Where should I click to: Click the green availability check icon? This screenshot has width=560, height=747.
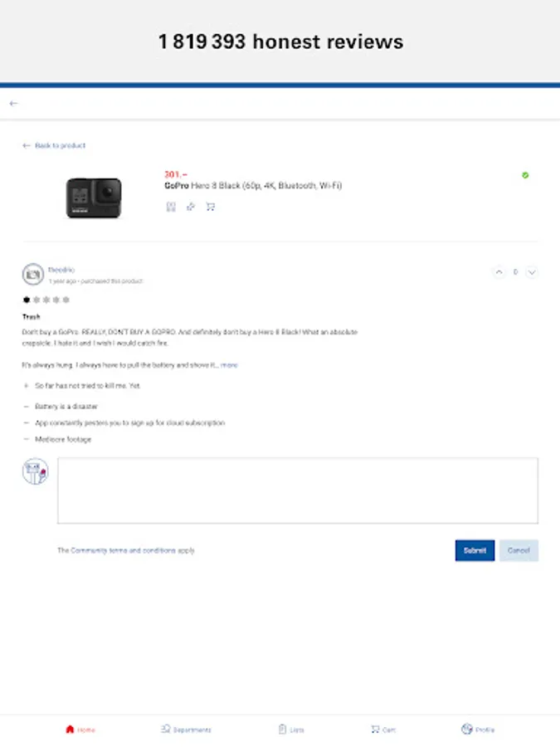tap(525, 175)
